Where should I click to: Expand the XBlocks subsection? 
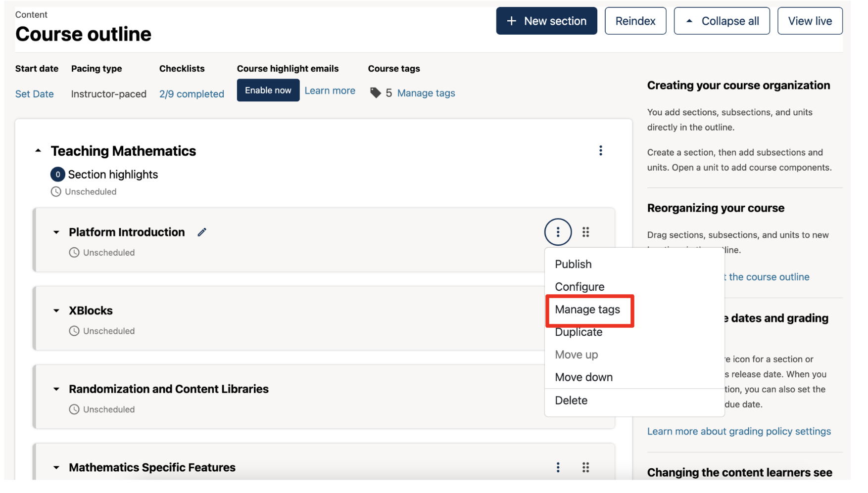click(x=56, y=311)
